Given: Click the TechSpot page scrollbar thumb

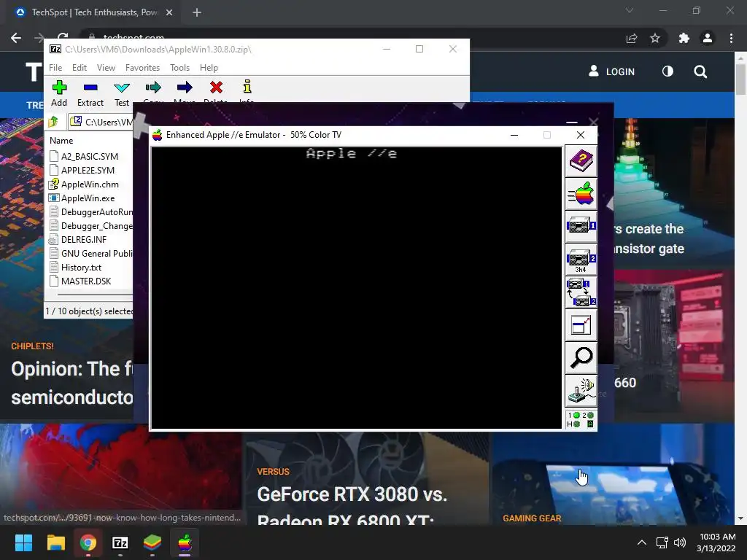Looking at the screenshot, I should [x=740, y=79].
